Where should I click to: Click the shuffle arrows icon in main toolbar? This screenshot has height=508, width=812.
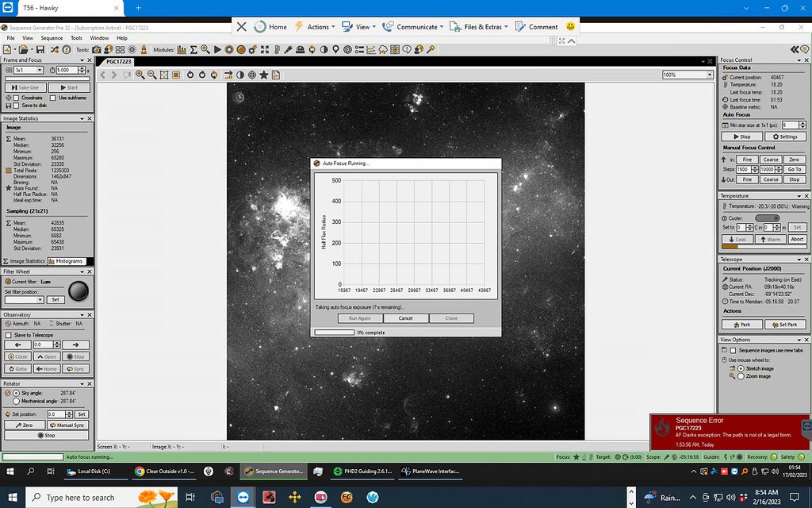point(55,50)
